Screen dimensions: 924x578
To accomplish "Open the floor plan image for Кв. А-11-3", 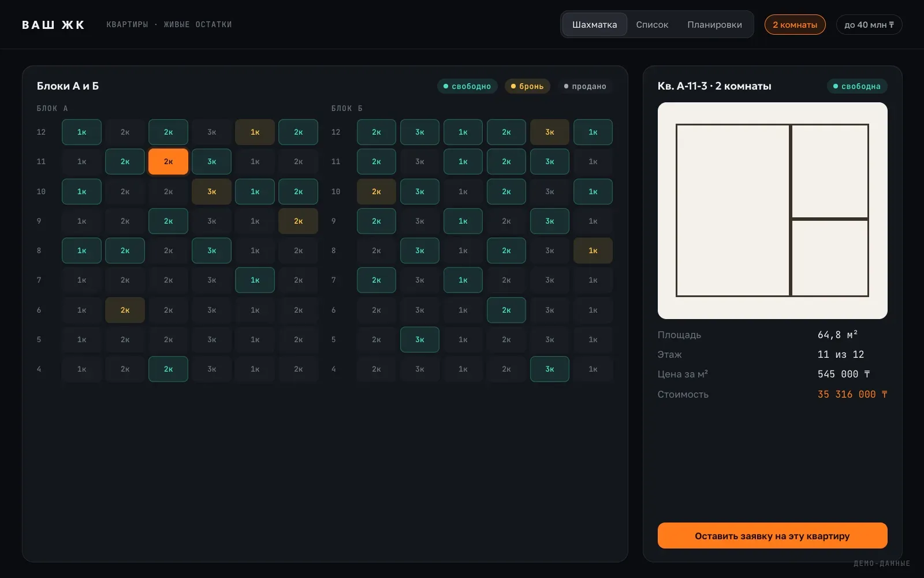I will (x=772, y=210).
